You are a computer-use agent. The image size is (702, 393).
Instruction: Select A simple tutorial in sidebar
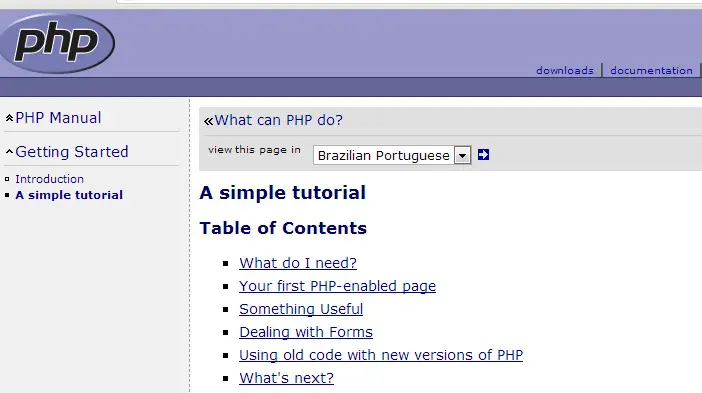tap(69, 195)
